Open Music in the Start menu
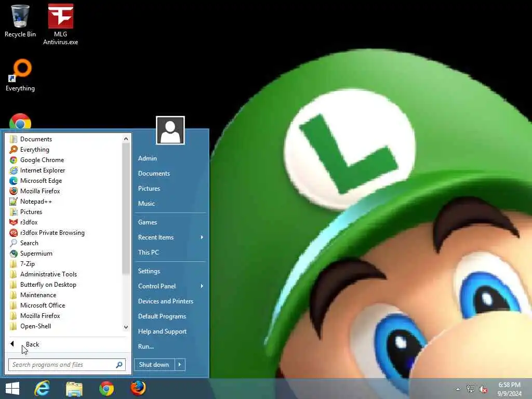Image resolution: width=532 pixels, height=399 pixels. 170,204
